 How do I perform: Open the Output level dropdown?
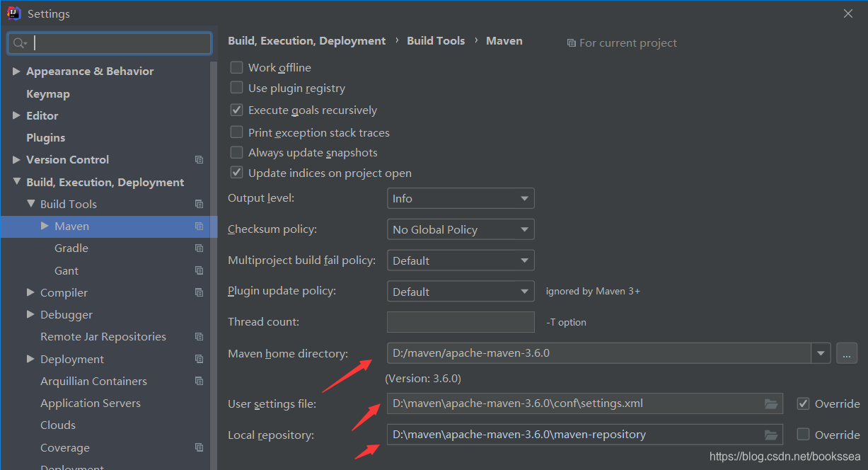point(461,198)
